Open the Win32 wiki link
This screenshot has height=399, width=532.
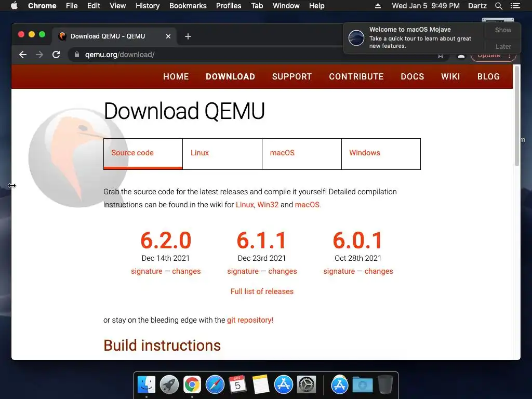268,205
